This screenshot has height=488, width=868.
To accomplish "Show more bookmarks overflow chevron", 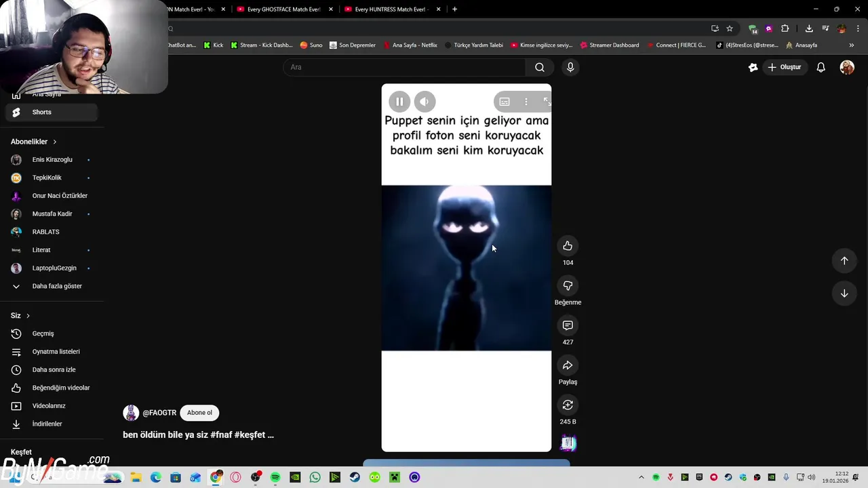I will (x=852, y=45).
